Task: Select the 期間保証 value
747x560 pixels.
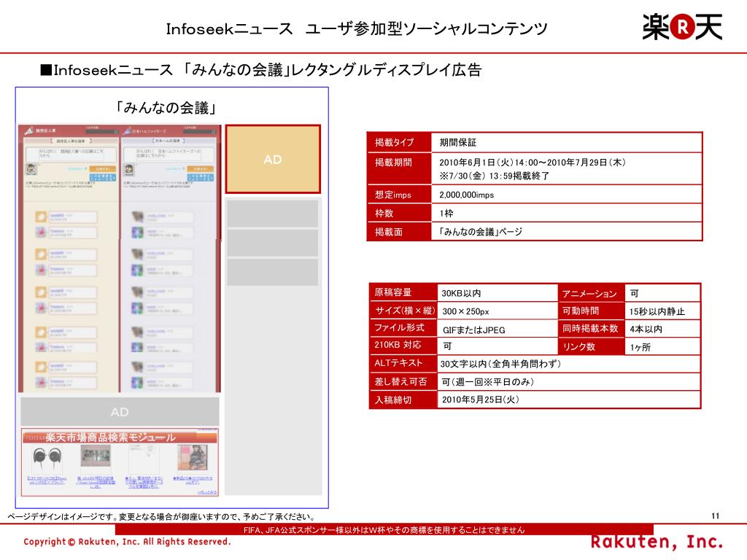Action: 458,142
